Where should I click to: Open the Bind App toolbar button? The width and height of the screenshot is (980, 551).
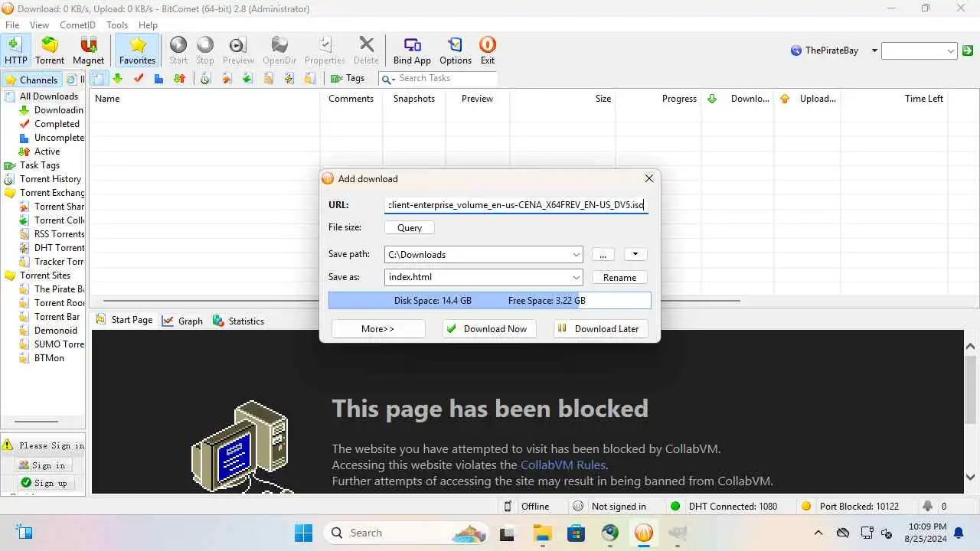[412, 51]
